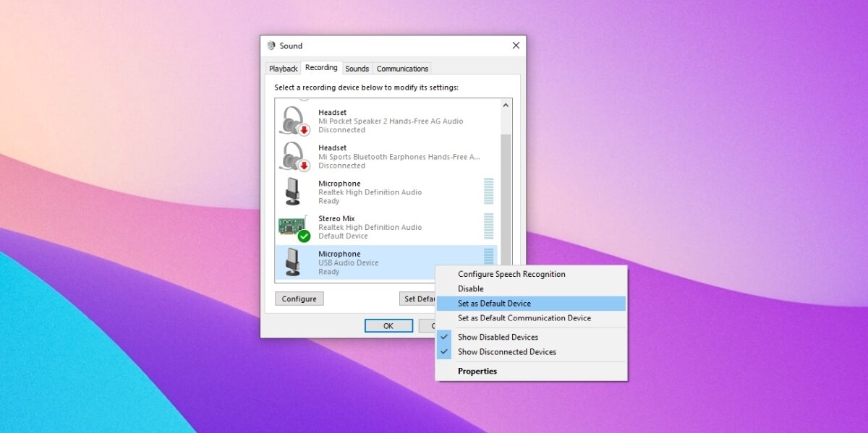The height and width of the screenshot is (433, 868).
Task: Click the Sound icon in the title bar
Action: point(272,45)
